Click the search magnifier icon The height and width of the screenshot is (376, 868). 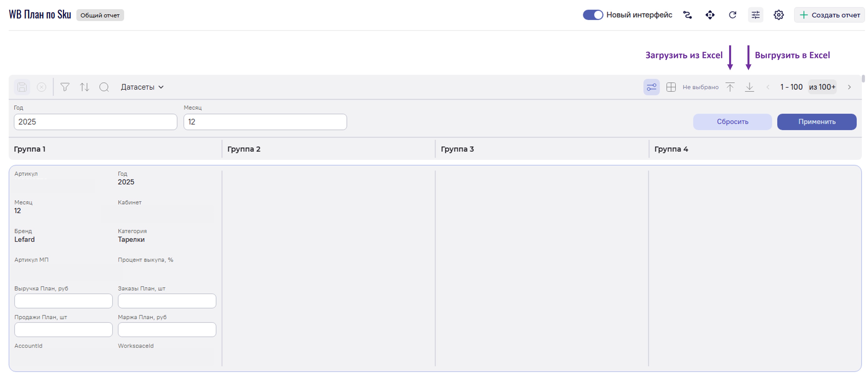104,87
